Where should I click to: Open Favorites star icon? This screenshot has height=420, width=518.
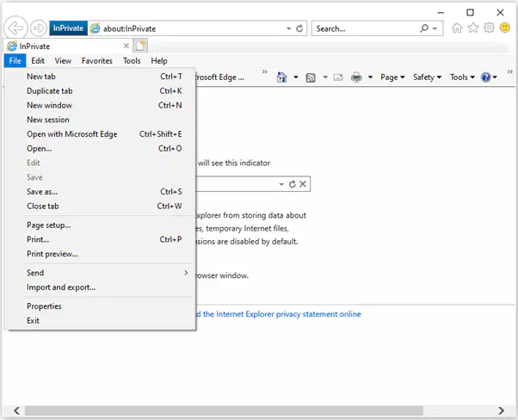(x=473, y=28)
